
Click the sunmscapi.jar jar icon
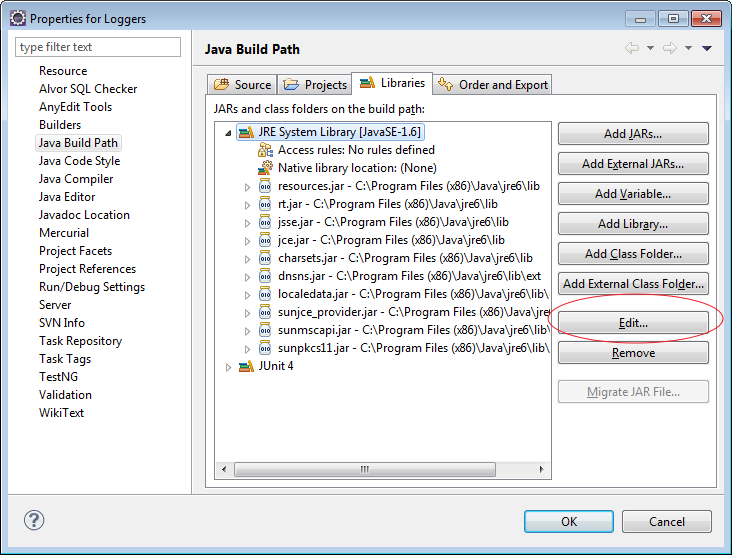point(265,330)
